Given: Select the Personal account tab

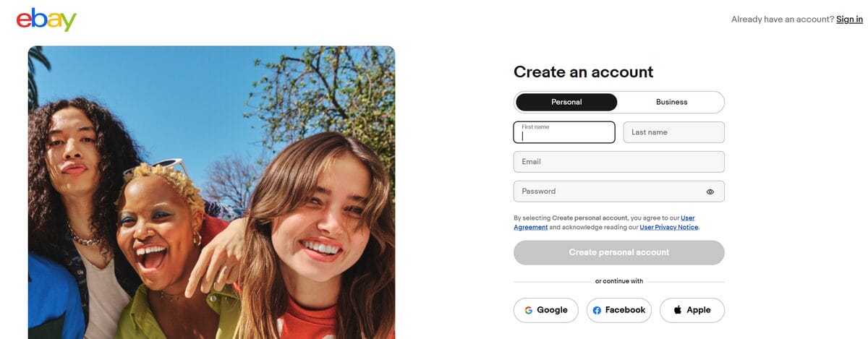Looking at the screenshot, I should 566,102.
